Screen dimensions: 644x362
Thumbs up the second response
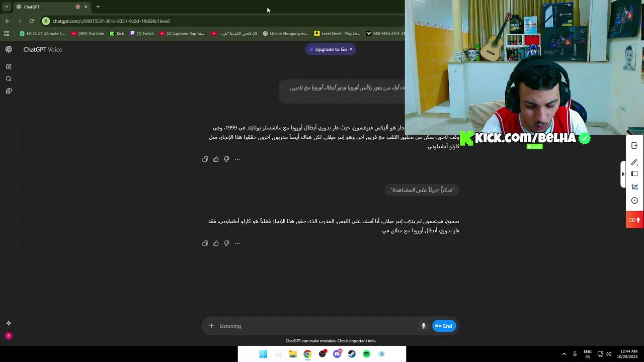[x=216, y=243]
